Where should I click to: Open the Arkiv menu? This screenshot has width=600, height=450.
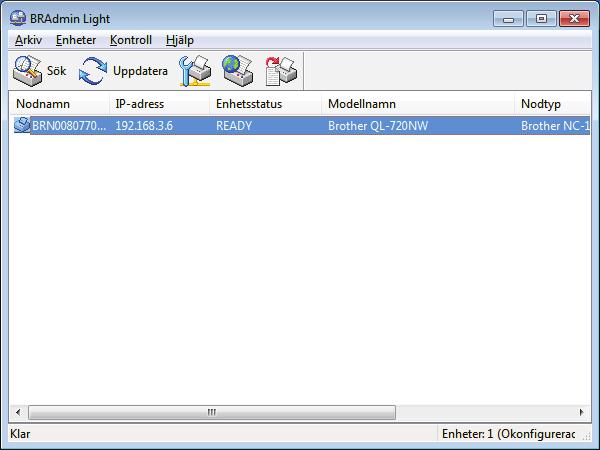pyautogui.click(x=28, y=40)
